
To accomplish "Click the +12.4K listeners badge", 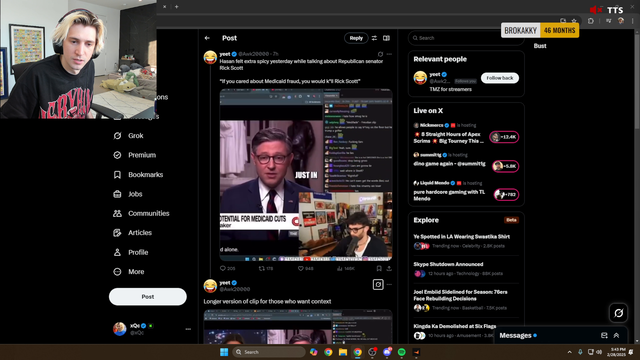I will tap(504, 137).
